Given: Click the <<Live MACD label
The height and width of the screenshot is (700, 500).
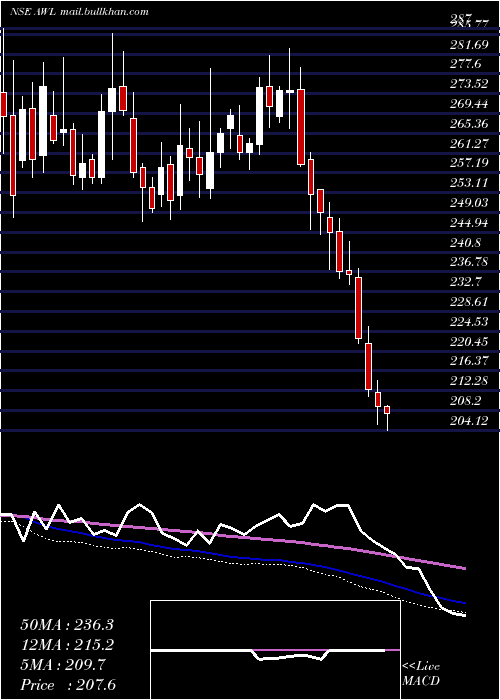Looking at the screenshot, I should tap(421, 674).
